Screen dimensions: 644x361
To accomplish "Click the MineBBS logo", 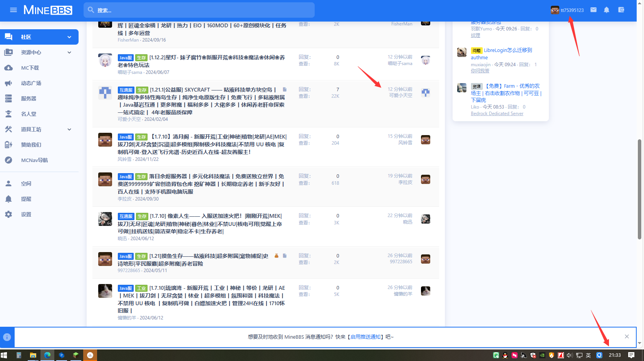I will (48, 10).
